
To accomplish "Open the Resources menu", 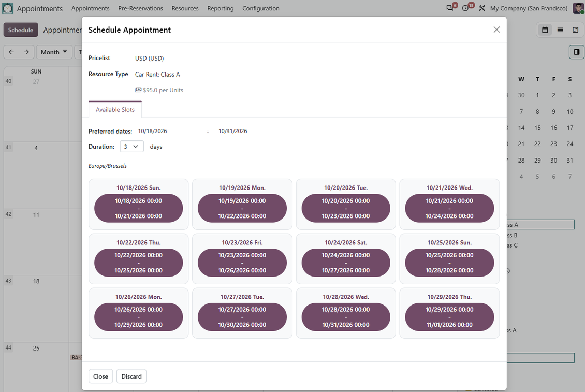I will coord(185,8).
